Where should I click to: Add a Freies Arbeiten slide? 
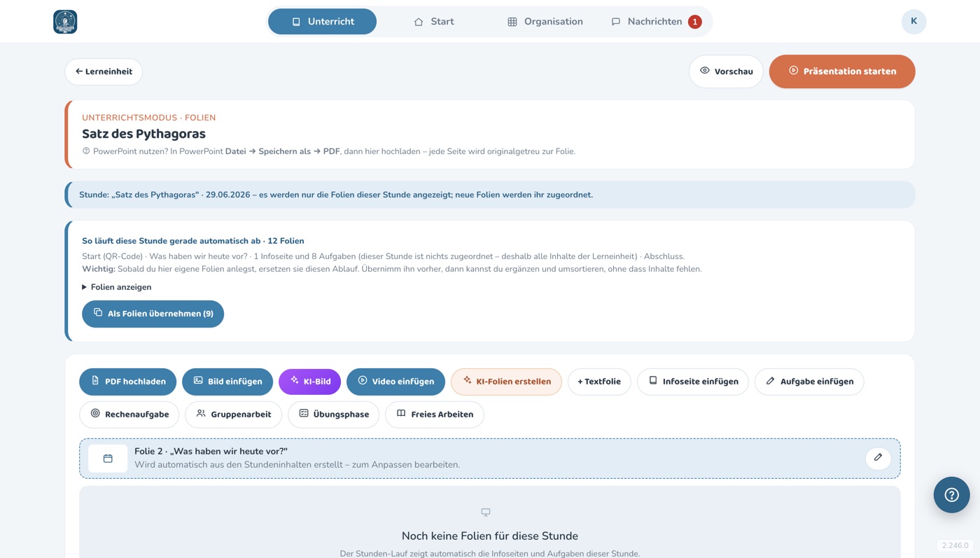coord(434,414)
